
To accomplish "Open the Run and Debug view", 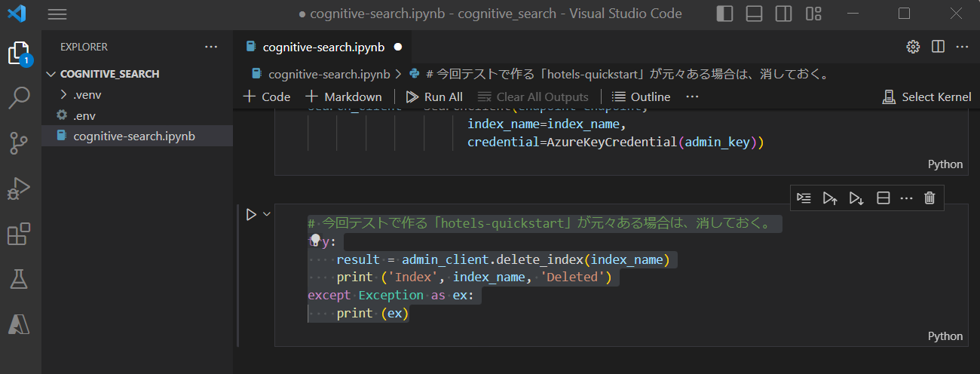I will [x=19, y=188].
